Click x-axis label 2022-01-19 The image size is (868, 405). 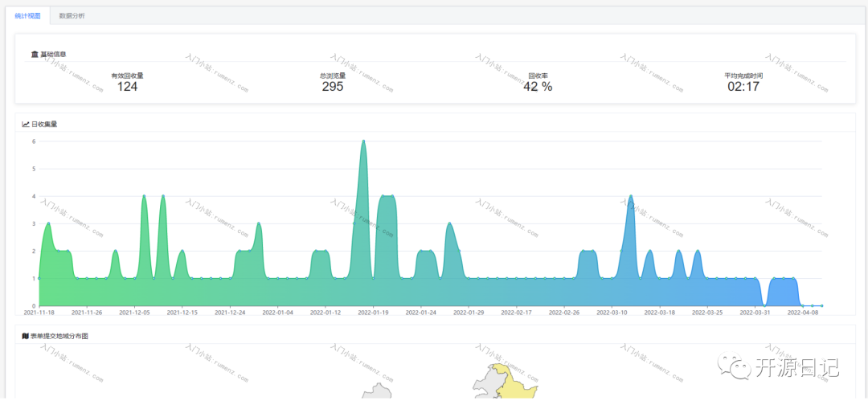coord(373,313)
